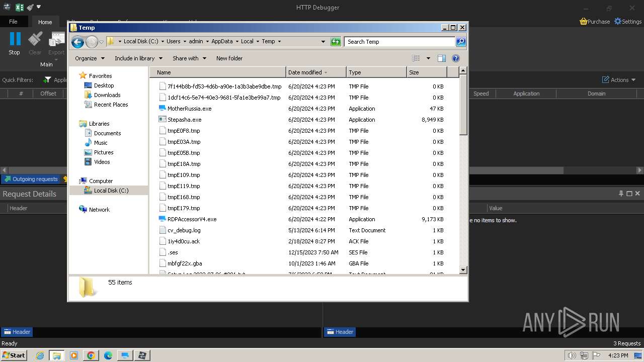Click the Back arrow in Temp explorer window

coord(77,42)
